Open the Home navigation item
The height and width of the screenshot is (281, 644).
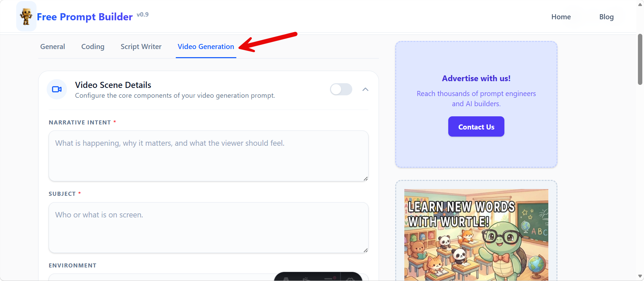(x=560, y=17)
